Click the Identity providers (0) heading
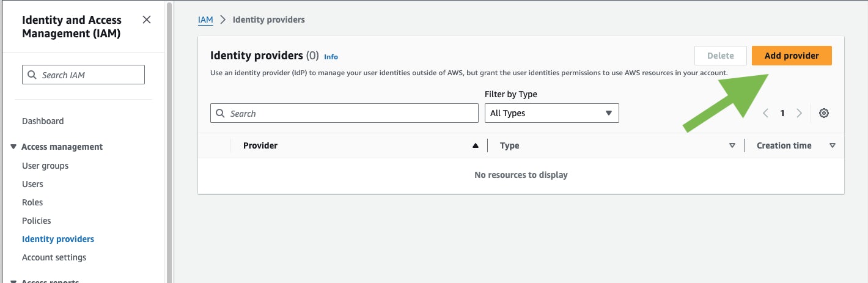This screenshot has height=283, width=868. [265, 56]
